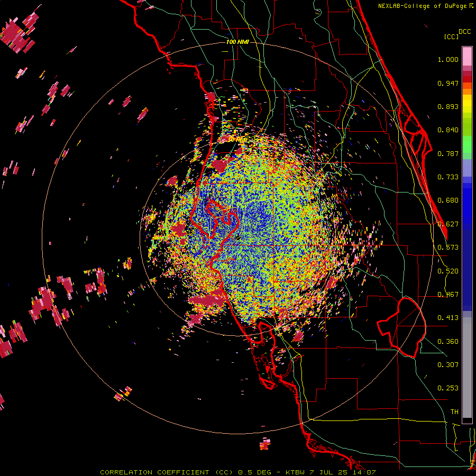Click the 0.893 scale value
The image size is (476, 476).
(x=448, y=106)
